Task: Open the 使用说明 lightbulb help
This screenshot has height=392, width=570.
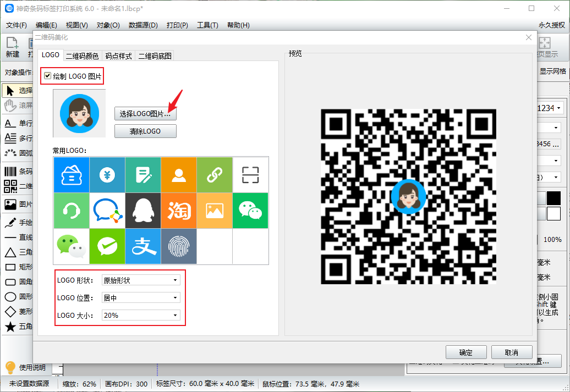Action: click(25, 368)
